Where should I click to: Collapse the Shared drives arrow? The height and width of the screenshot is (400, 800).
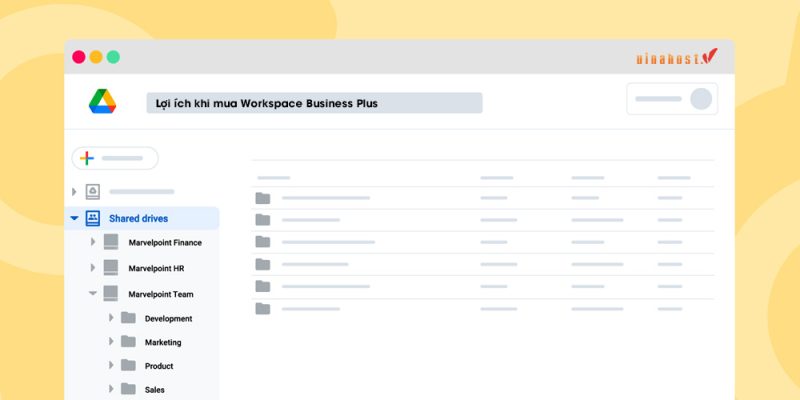74,218
